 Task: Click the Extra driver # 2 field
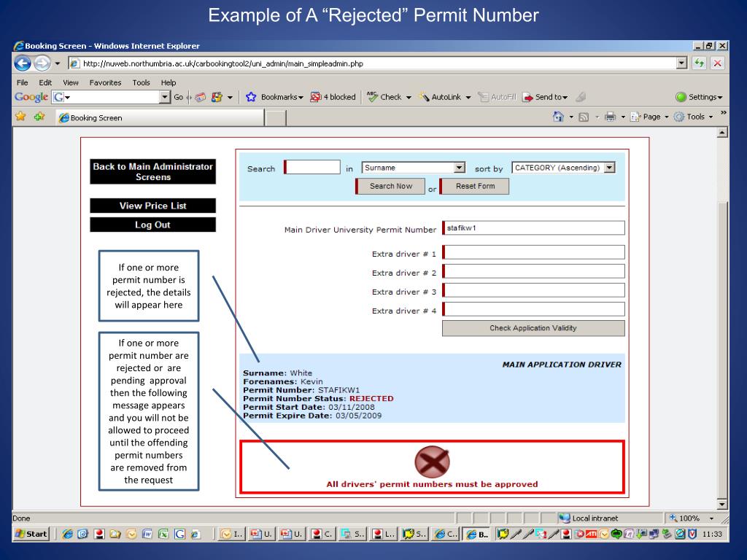tap(533, 271)
